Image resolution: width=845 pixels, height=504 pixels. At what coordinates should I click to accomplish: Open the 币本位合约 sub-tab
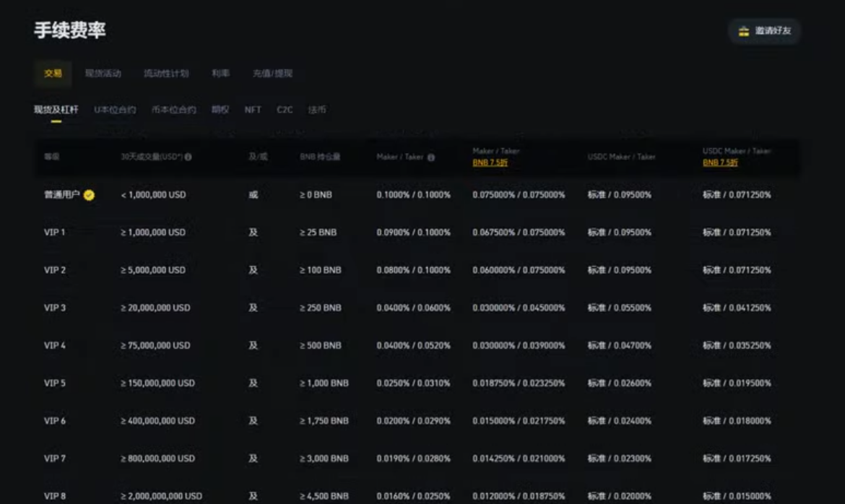point(173,110)
